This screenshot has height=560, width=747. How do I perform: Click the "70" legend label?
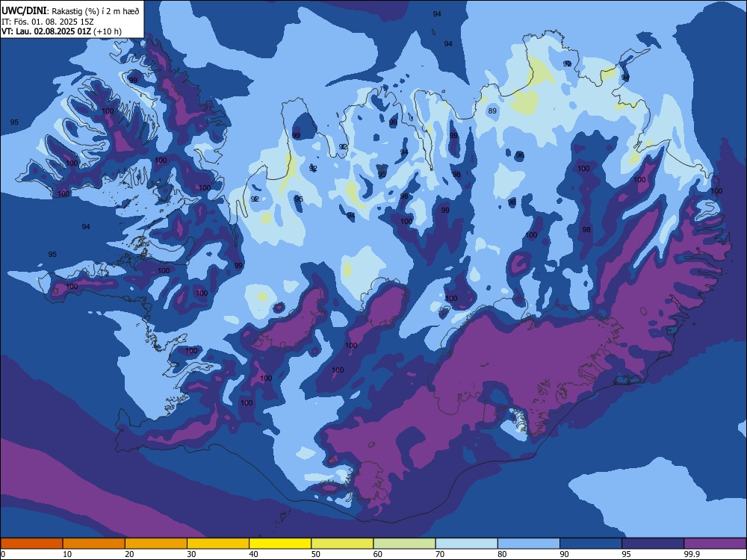[x=440, y=554]
